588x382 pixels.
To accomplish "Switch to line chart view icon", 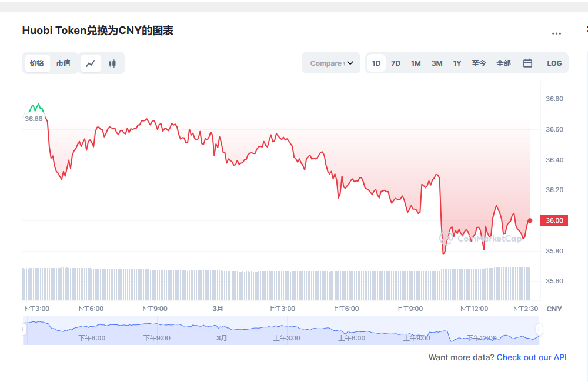I will pyautogui.click(x=91, y=63).
